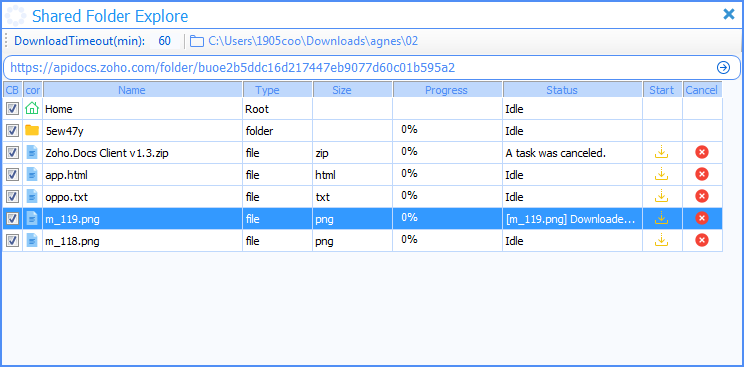This screenshot has height=367, width=744.
Task: Select the 5ew47y folder name
Action: tap(64, 132)
